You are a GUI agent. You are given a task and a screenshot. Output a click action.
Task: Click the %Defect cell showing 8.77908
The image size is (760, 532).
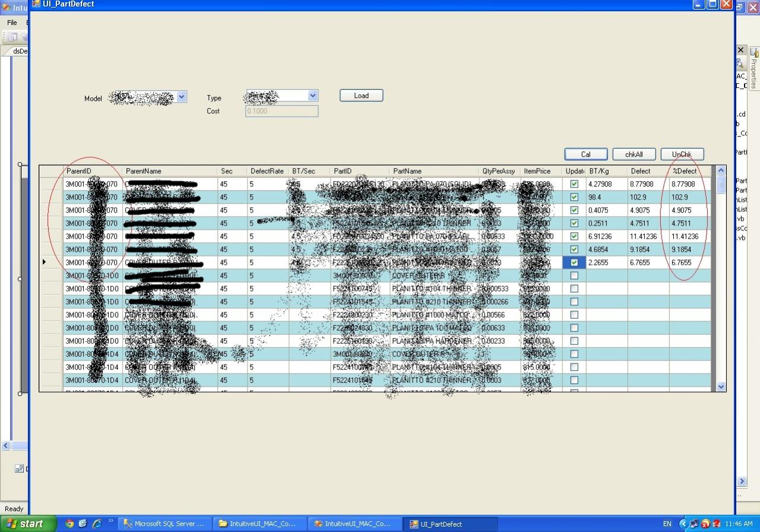coord(690,184)
